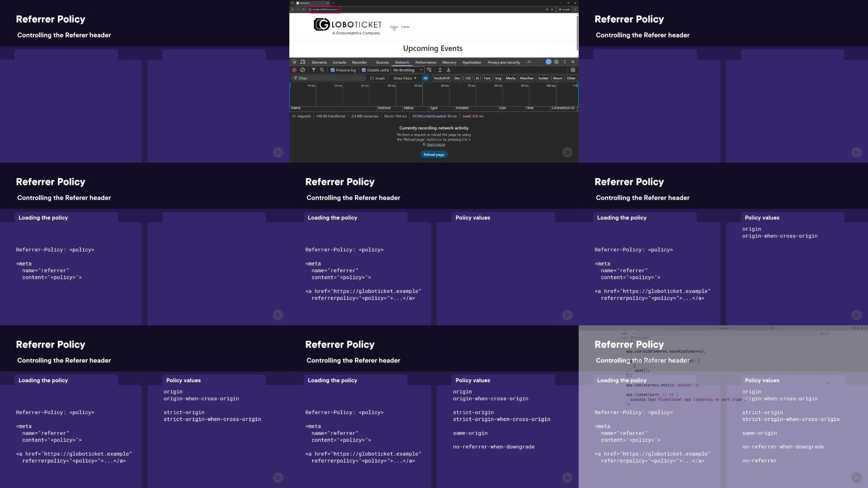Open network conditions wifi icon

[x=429, y=70]
